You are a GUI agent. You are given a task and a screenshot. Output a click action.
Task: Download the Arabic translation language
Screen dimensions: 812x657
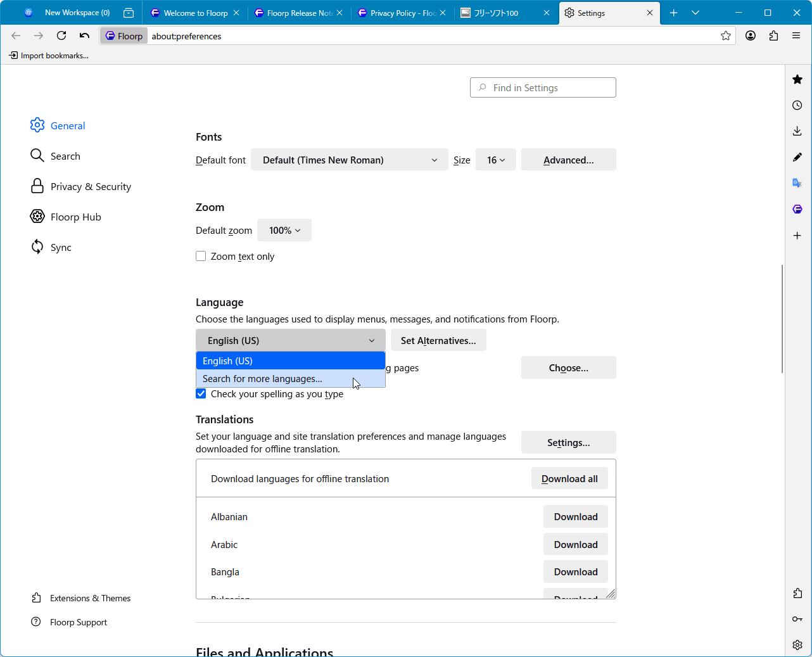pyautogui.click(x=576, y=544)
